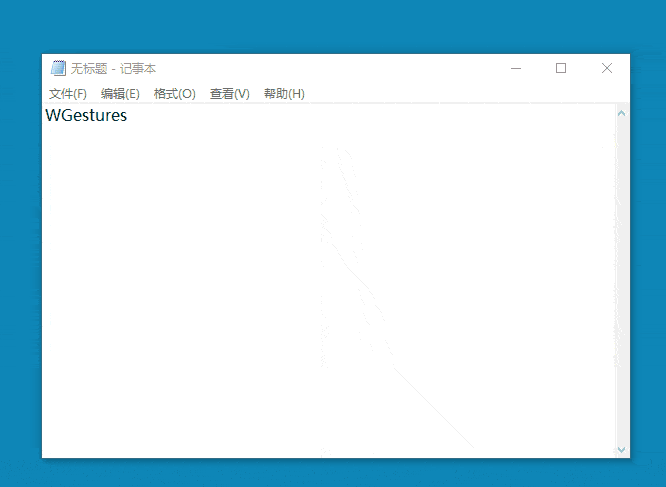Click the scrollbar down arrow

[x=621, y=450]
